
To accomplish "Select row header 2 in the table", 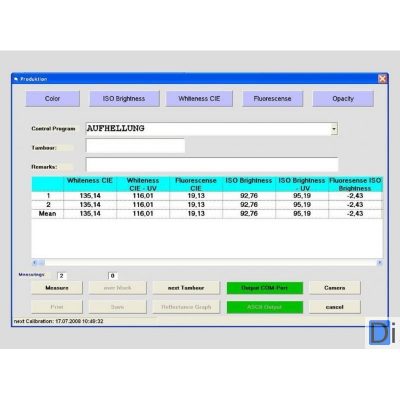I will click(x=48, y=205).
